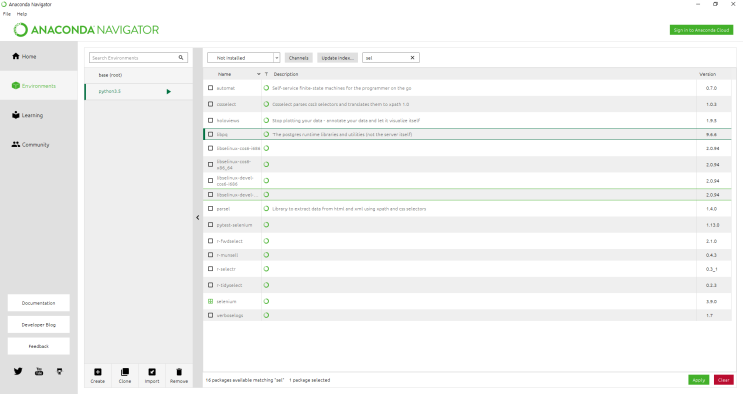743x394 pixels.
Task: Open the File menu
Action: click(7, 14)
